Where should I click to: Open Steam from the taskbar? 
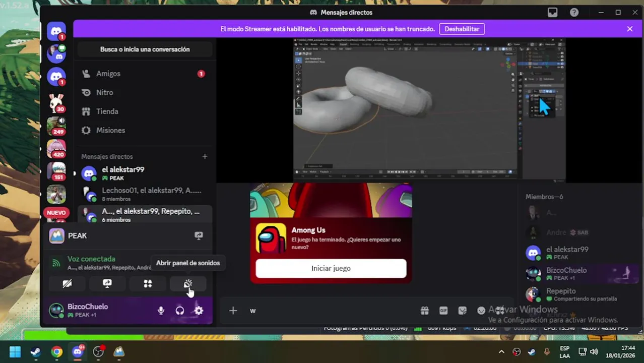tap(36, 351)
